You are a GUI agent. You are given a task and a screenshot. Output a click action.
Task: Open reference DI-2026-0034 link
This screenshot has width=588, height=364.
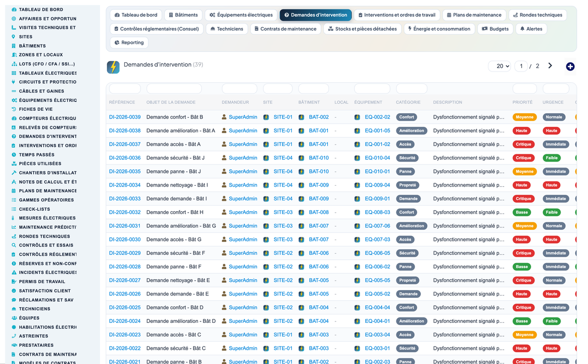(125, 185)
